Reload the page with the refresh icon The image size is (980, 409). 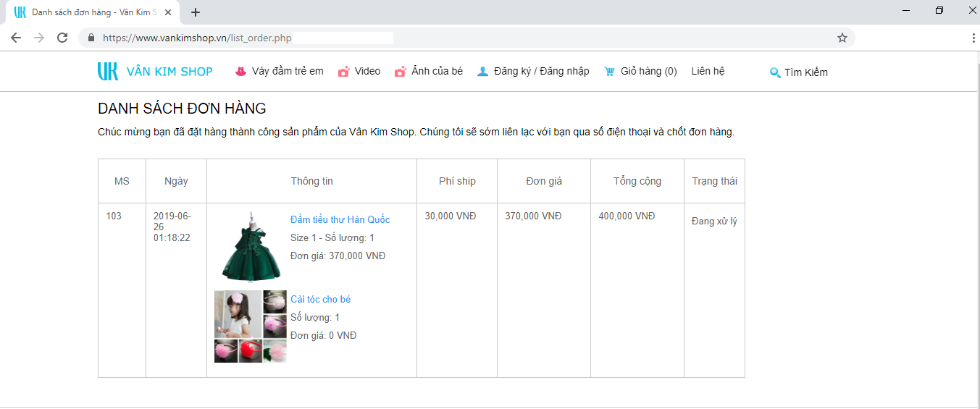(62, 38)
